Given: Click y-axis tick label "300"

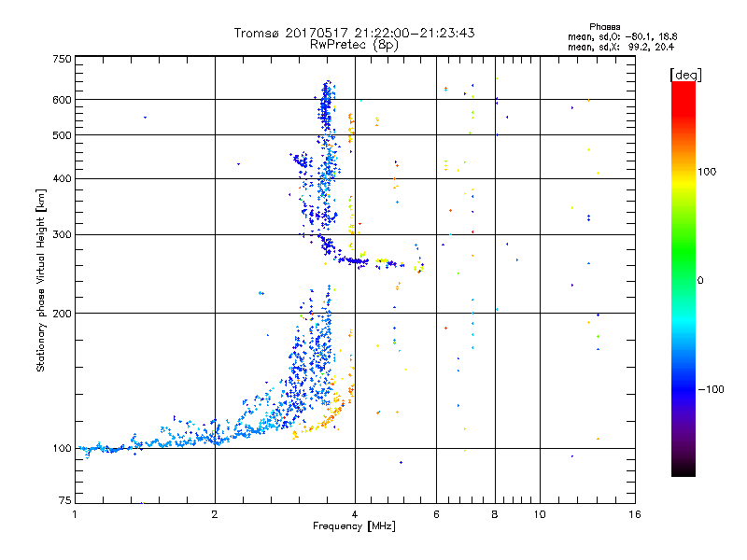Looking at the screenshot, I should (62, 235).
